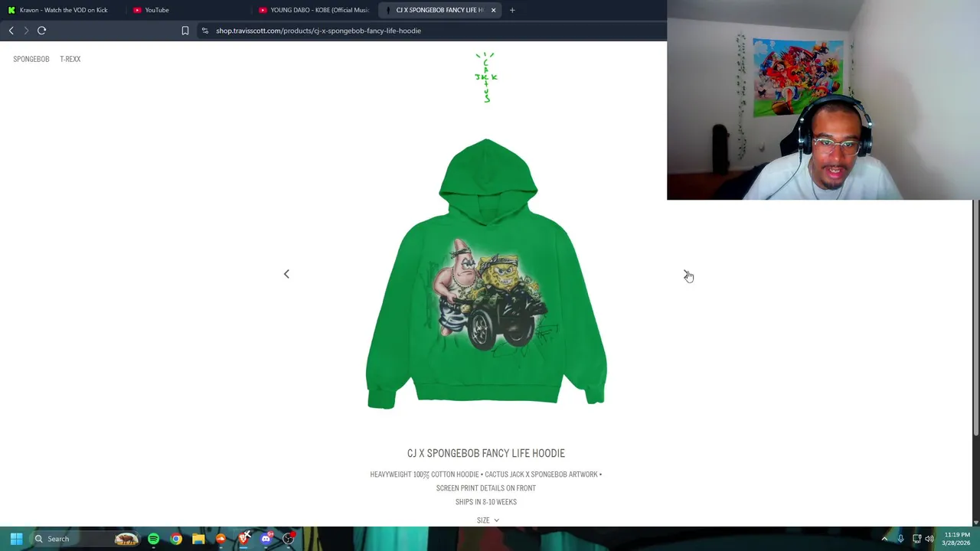Reload the Travis Scott shop page
This screenshot has width=980, height=551.
click(x=42, y=31)
